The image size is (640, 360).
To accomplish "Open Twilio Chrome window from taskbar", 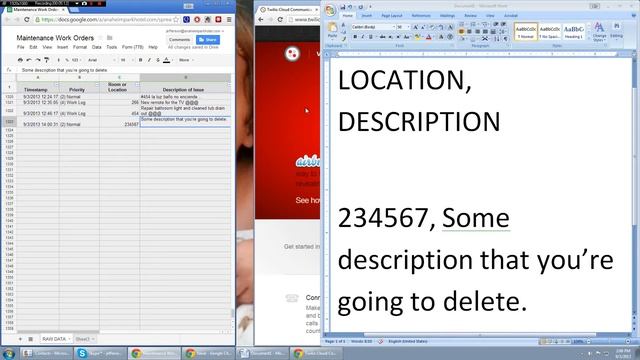I will (x=316, y=353).
